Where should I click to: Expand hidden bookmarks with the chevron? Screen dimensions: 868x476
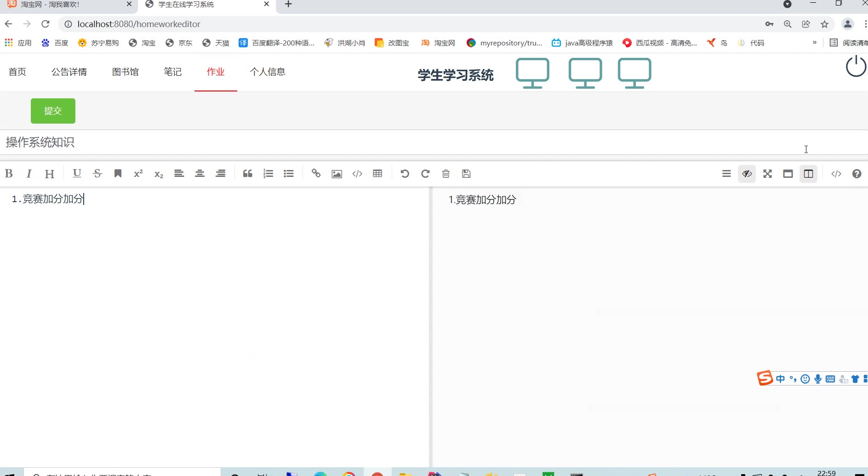pos(815,43)
